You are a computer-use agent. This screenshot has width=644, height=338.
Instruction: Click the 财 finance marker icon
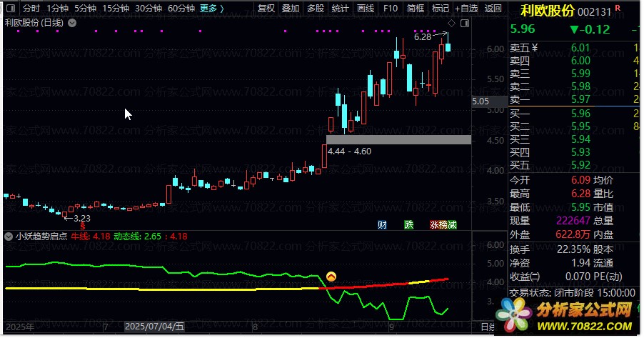(x=382, y=225)
